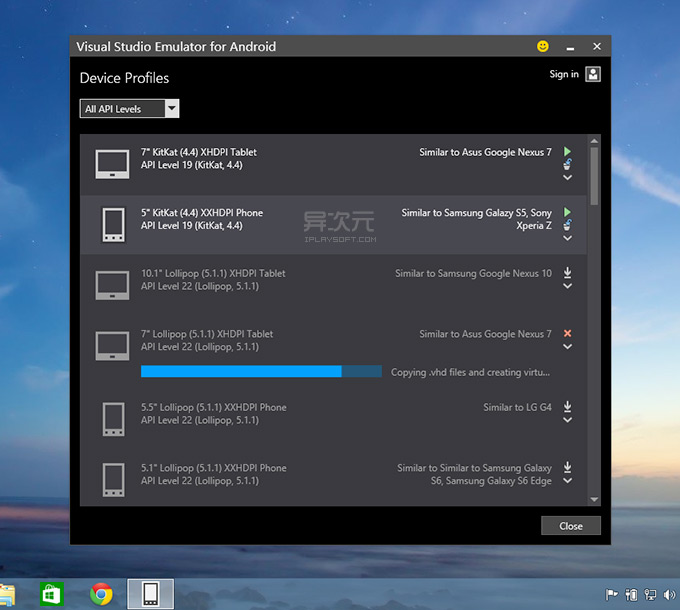
Task: Click the Close button
Action: click(571, 526)
